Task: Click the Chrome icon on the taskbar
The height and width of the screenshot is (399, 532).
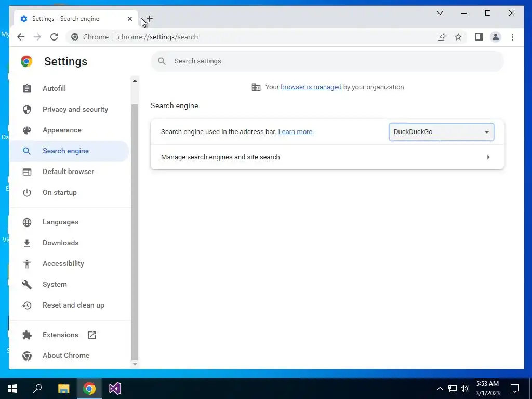Action: point(89,389)
